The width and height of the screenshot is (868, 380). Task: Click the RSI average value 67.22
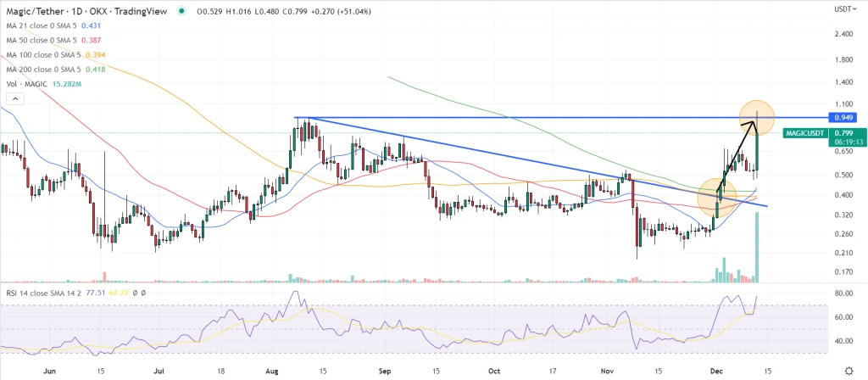tap(118, 293)
